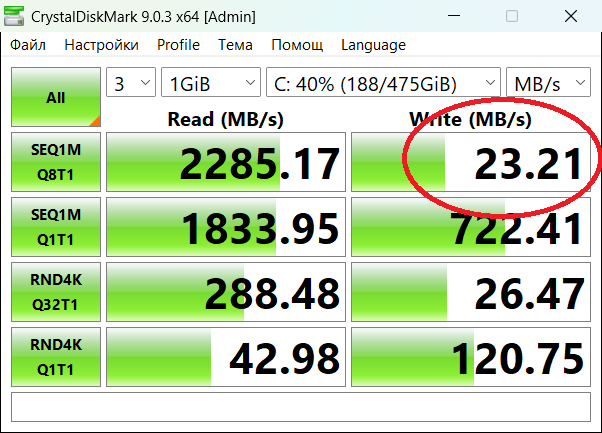Viewport: 602px width, 433px height.
Task: Open the Language menu
Action: click(x=373, y=45)
